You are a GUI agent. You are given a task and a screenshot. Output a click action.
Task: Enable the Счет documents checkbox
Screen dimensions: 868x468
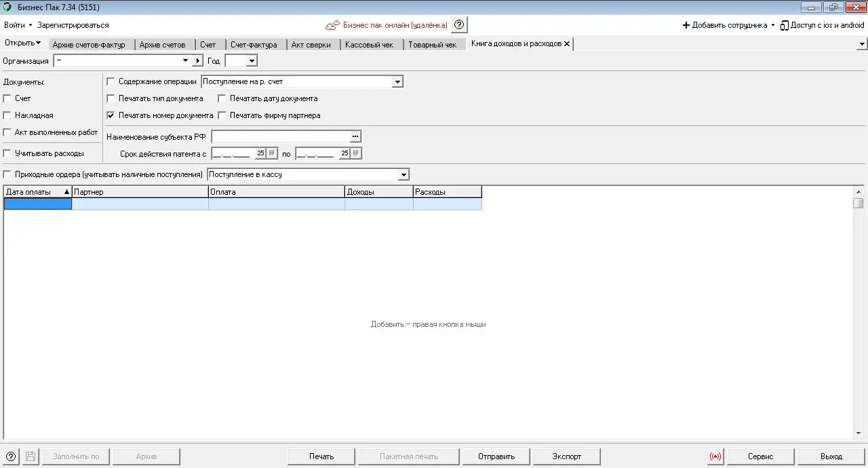click(7, 98)
